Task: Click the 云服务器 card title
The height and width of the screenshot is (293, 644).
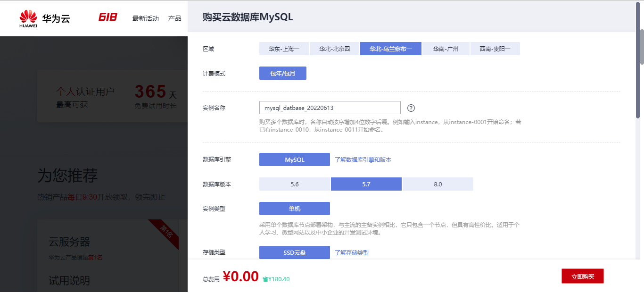Action: tap(69, 242)
